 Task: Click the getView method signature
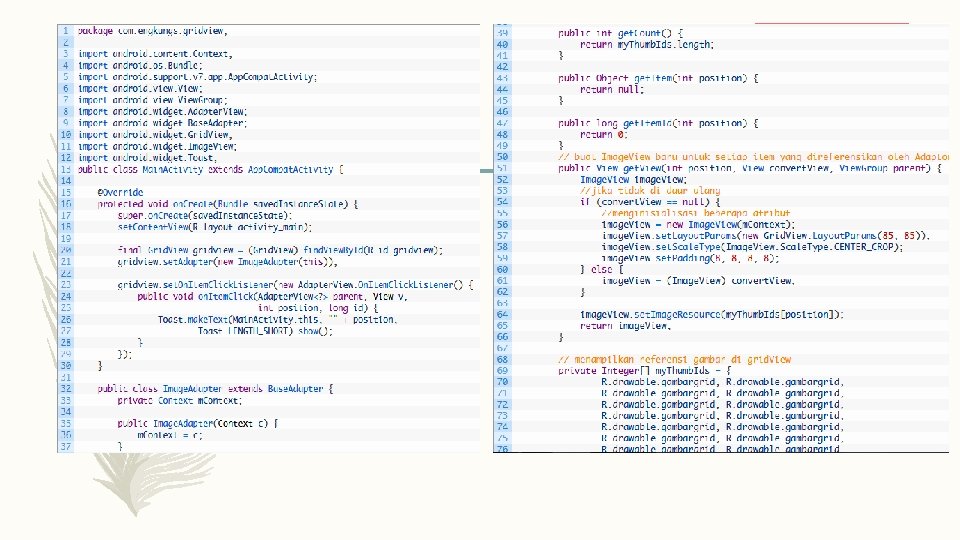[750, 168]
